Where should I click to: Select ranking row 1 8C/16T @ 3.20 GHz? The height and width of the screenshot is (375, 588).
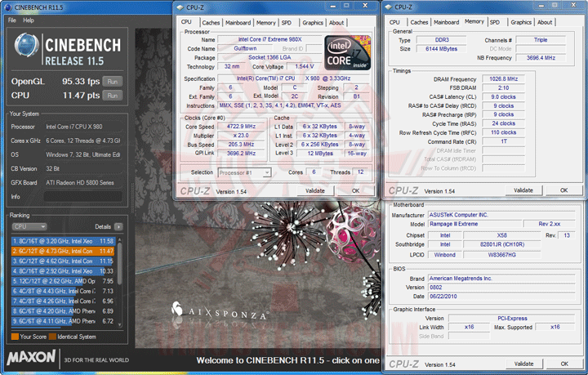coord(63,241)
